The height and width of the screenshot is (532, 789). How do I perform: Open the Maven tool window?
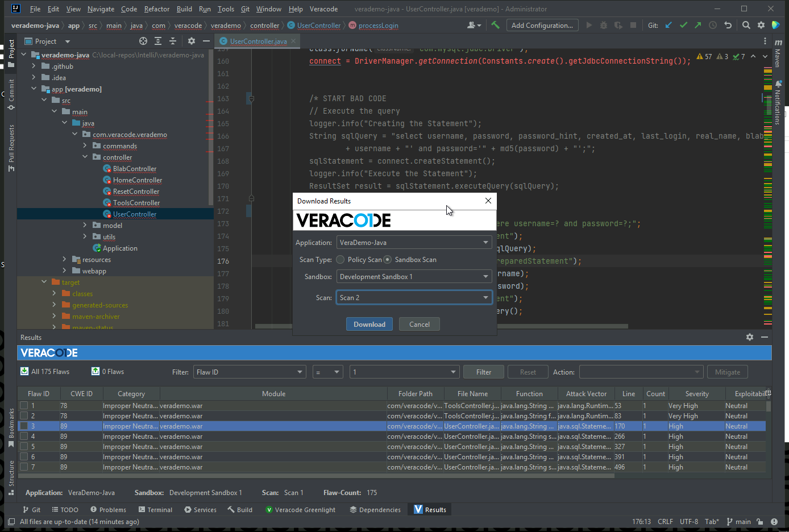[x=778, y=53]
